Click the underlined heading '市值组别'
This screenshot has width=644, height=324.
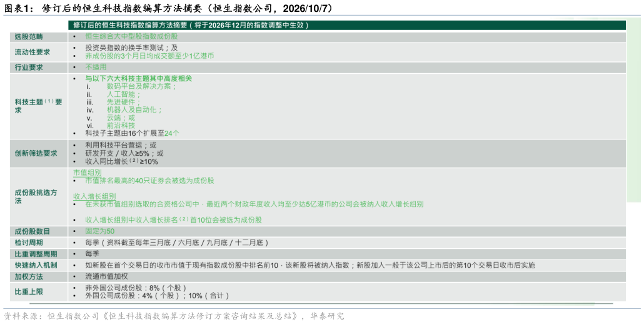(87, 173)
